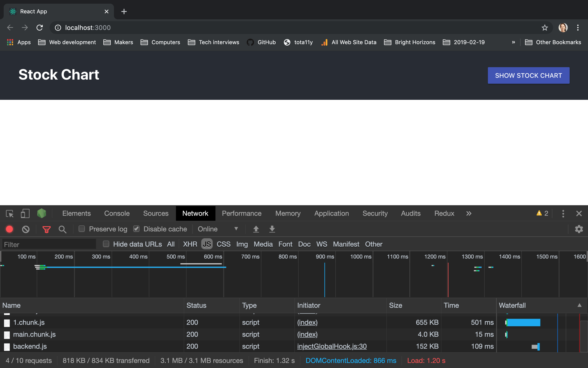Enable the Preserve log checkbox

coord(82,229)
